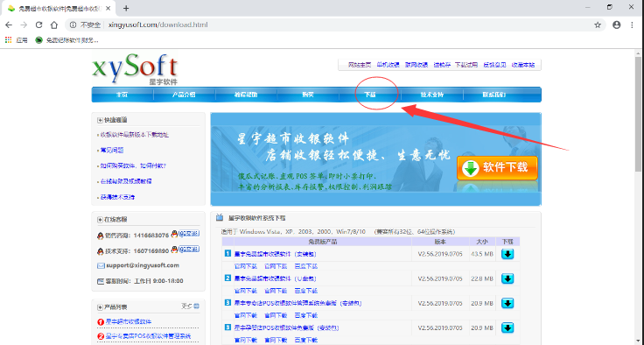This screenshot has height=345, width=644.
Task: Click envelope icon beside support email
Action: tap(101, 265)
